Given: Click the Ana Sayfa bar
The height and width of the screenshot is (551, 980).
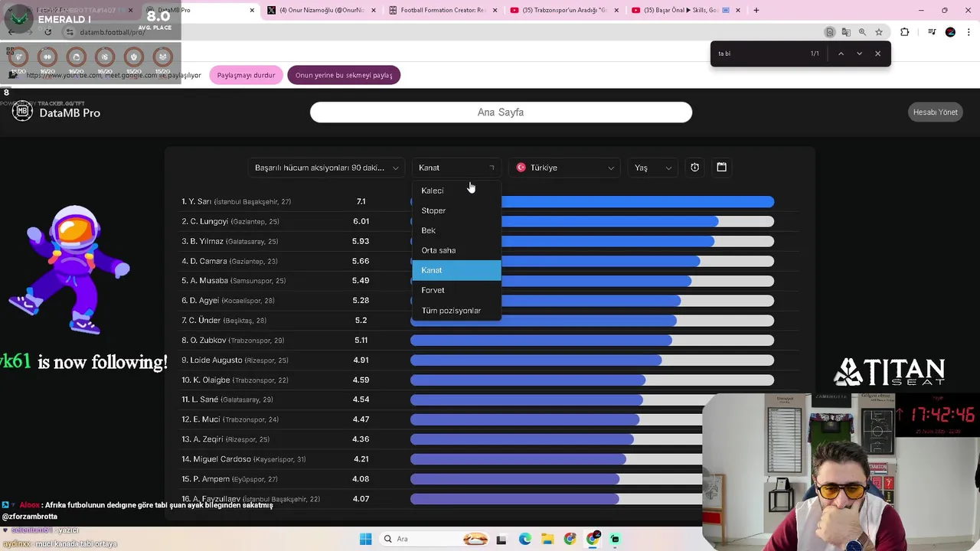Looking at the screenshot, I should click(501, 112).
